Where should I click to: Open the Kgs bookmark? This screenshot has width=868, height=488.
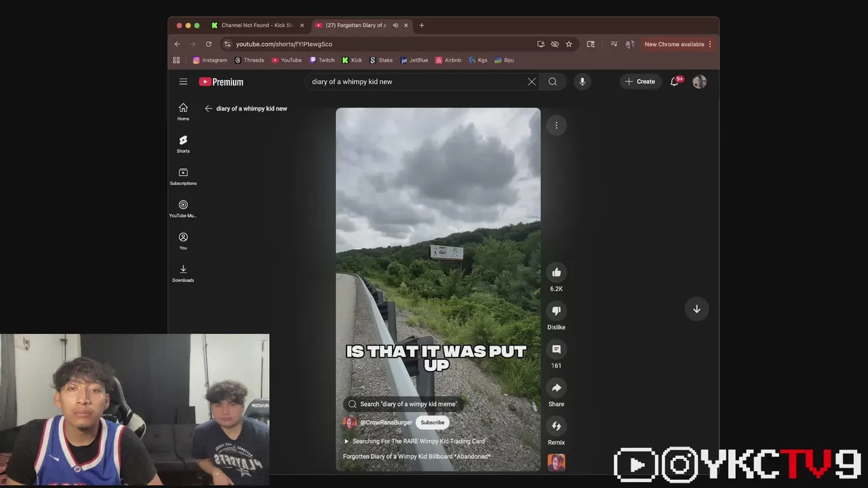tap(477, 60)
